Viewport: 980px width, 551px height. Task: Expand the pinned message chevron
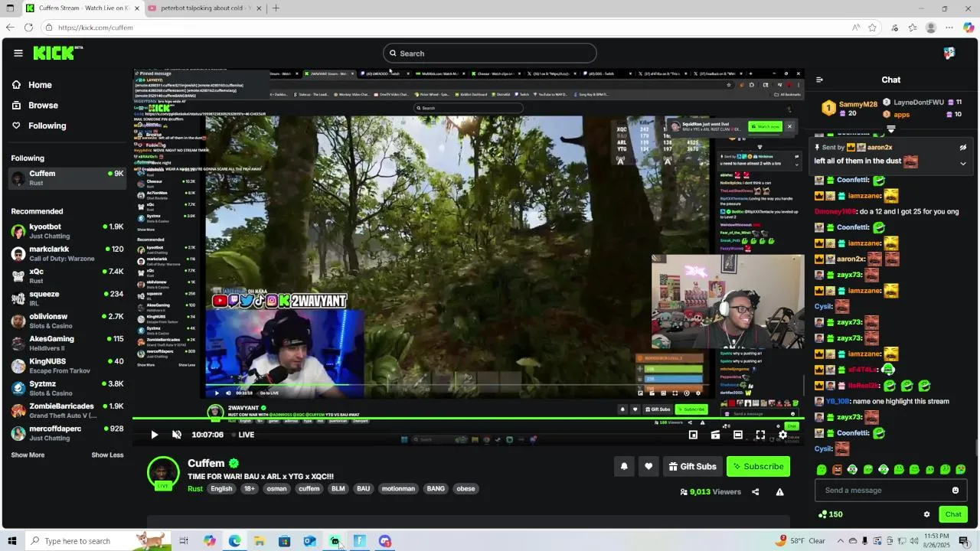pyautogui.click(x=963, y=163)
